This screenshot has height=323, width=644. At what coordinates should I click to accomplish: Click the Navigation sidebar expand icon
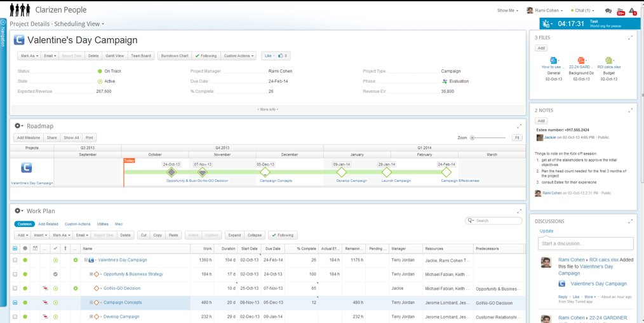point(3,22)
